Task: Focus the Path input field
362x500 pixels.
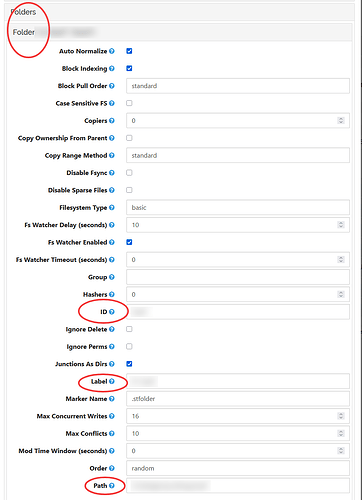Action: coord(238,486)
